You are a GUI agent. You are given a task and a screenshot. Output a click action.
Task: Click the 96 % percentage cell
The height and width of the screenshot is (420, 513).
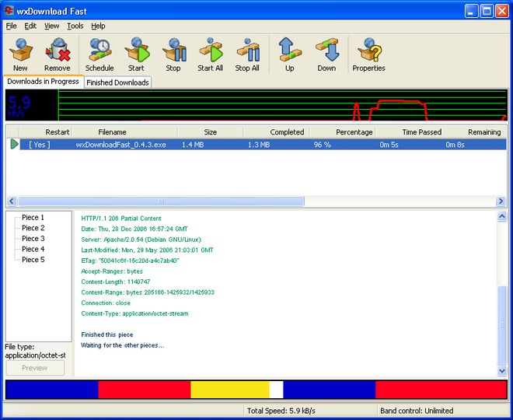pos(323,145)
